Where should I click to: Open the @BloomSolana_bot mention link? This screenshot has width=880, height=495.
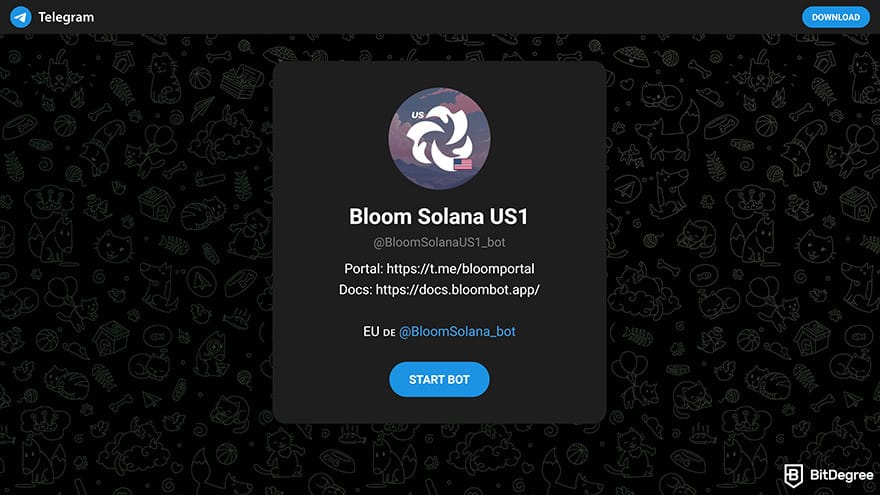[x=457, y=332]
